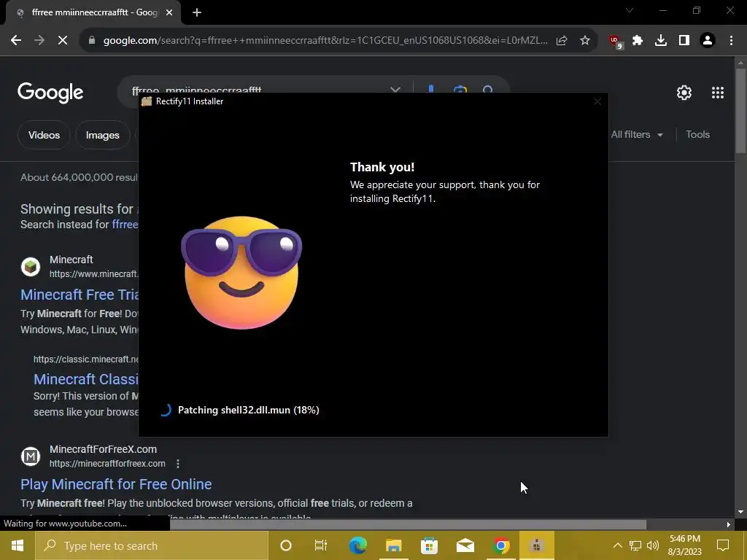This screenshot has width=747, height=560.
Task: View site information padlock icon
Action: coord(92,41)
